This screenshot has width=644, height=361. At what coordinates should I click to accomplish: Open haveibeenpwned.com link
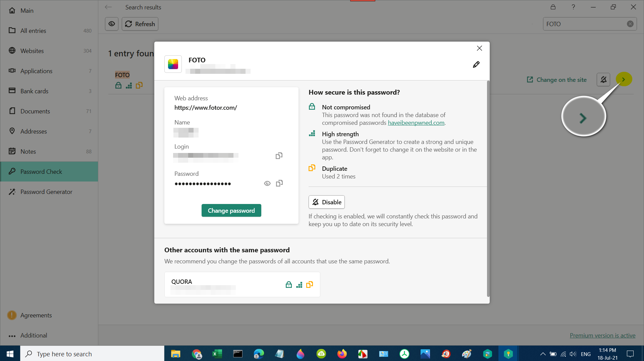pos(416,123)
